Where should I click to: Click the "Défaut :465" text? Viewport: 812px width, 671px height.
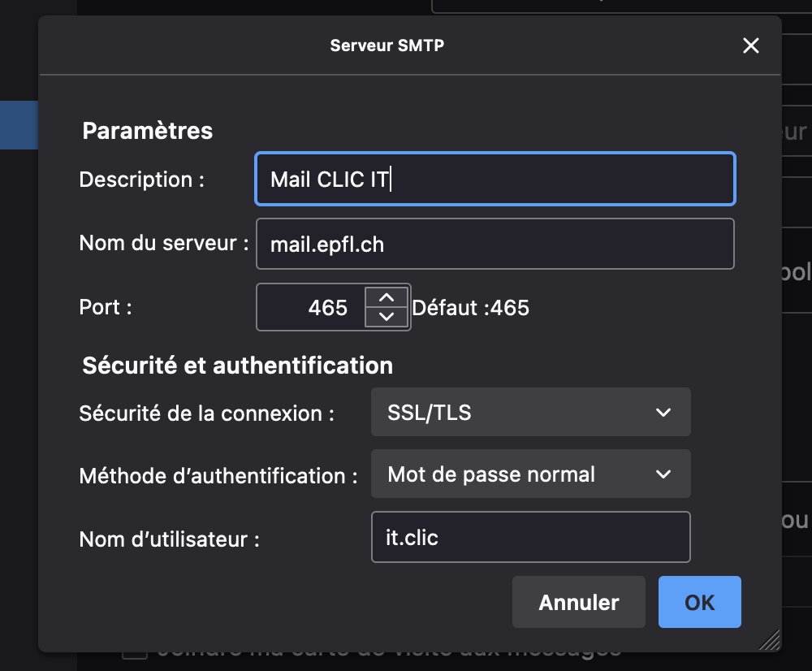coord(471,308)
